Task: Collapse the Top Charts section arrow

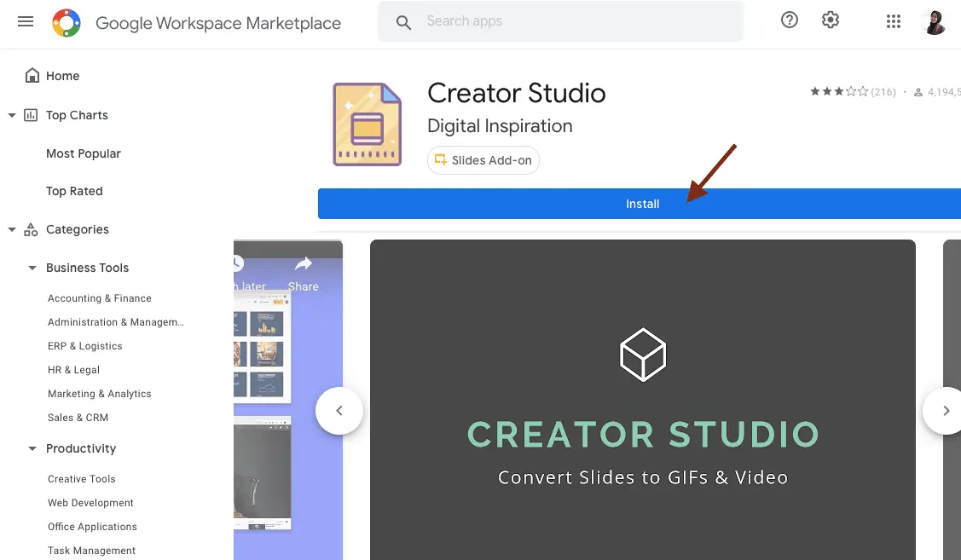Action: 12,115
